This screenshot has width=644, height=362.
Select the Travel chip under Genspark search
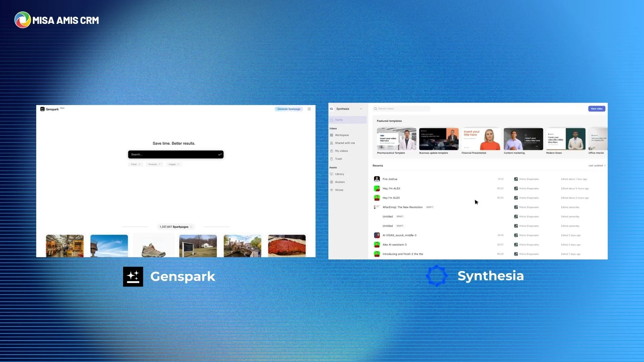click(136, 164)
